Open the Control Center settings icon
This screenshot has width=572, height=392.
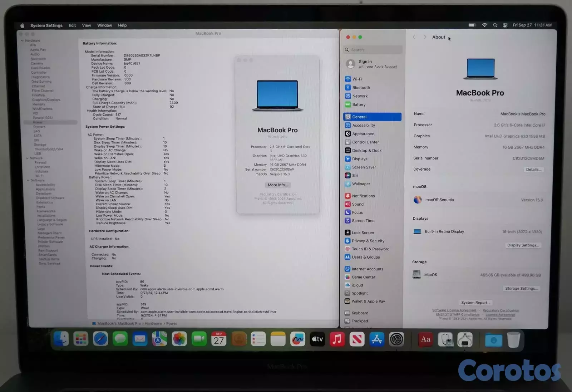pyautogui.click(x=348, y=142)
